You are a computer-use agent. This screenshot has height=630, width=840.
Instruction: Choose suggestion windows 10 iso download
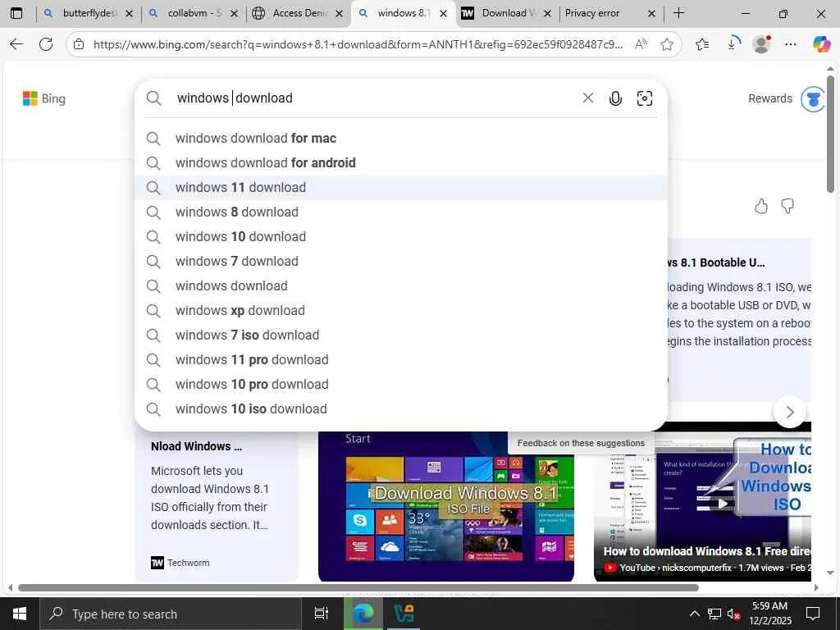click(400, 409)
